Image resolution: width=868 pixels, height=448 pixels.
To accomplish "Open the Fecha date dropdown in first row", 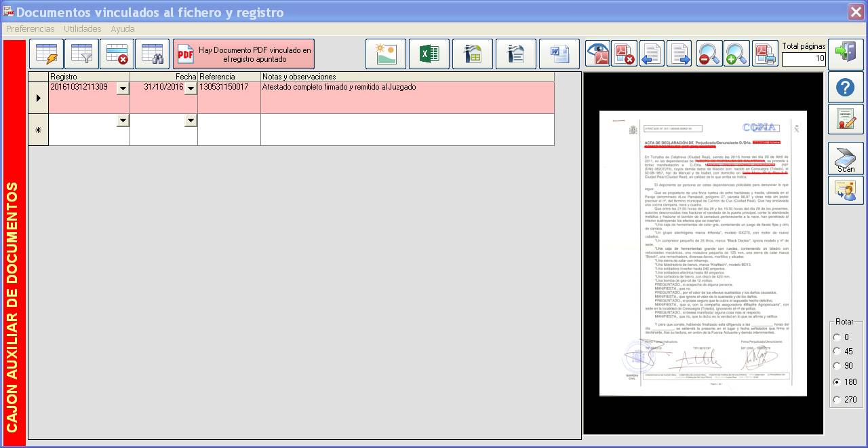I will (191, 88).
